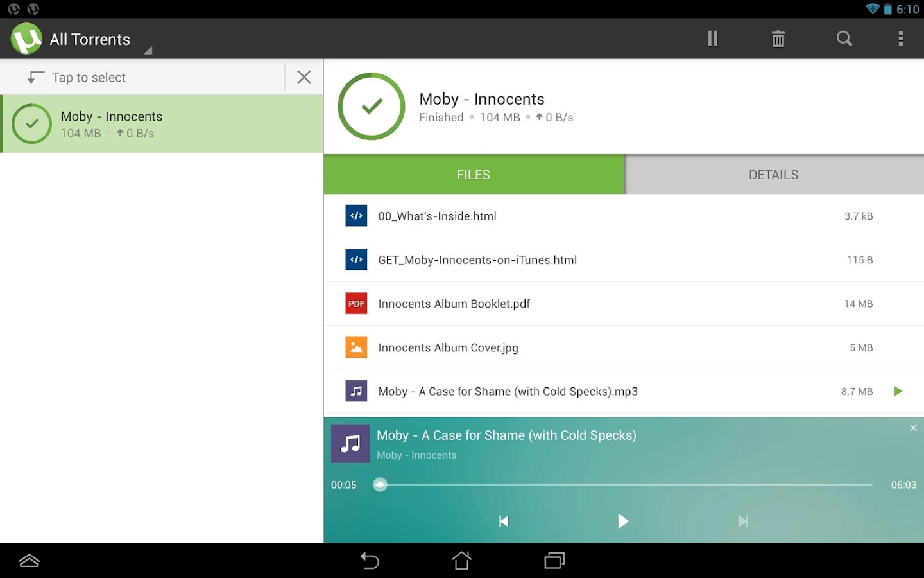Expand the All Torrents dropdown
Image resolution: width=924 pixels, height=578 pixels.
point(90,39)
